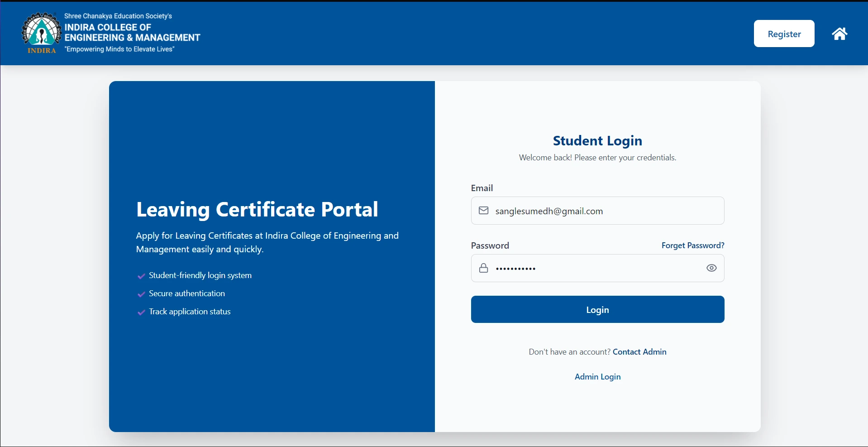This screenshot has height=447, width=868.
Task: Click the Student Login heading
Action: click(x=597, y=140)
